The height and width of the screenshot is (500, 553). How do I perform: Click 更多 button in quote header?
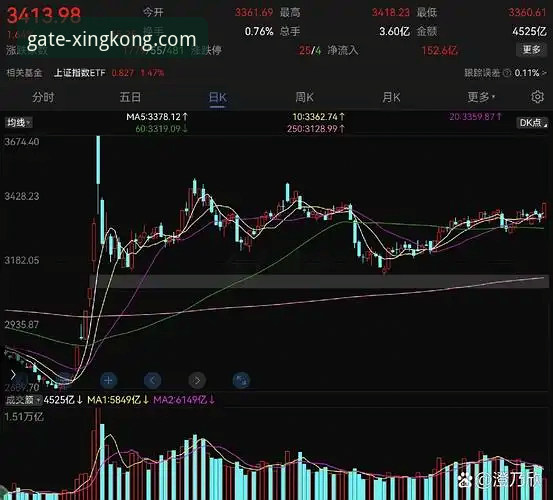532,50
